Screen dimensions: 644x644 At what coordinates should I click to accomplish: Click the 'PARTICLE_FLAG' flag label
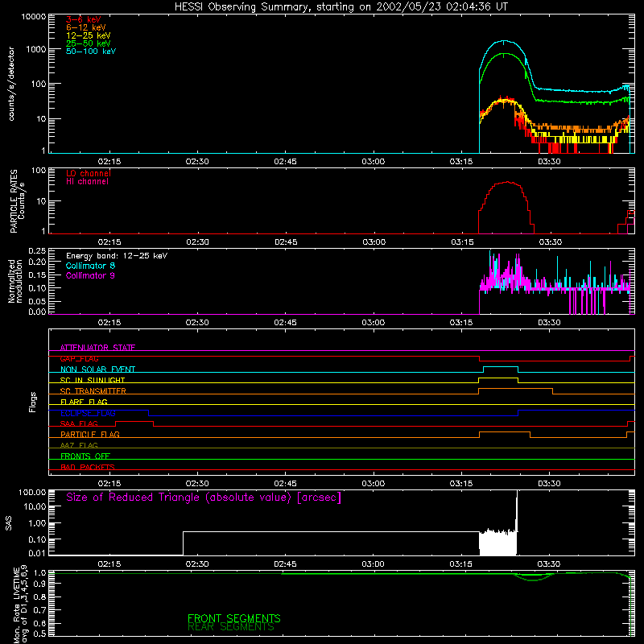tap(90, 434)
